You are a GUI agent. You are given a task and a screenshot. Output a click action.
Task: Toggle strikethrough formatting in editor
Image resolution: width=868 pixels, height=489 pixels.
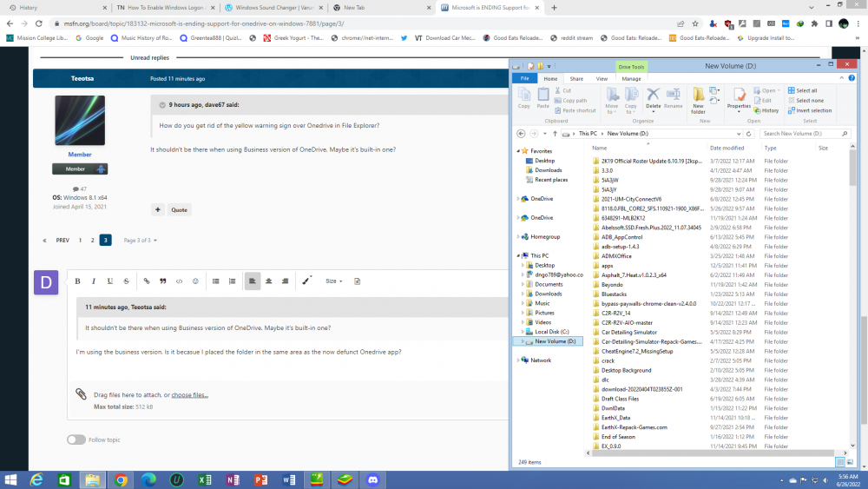pyautogui.click(x=127, y=281)
